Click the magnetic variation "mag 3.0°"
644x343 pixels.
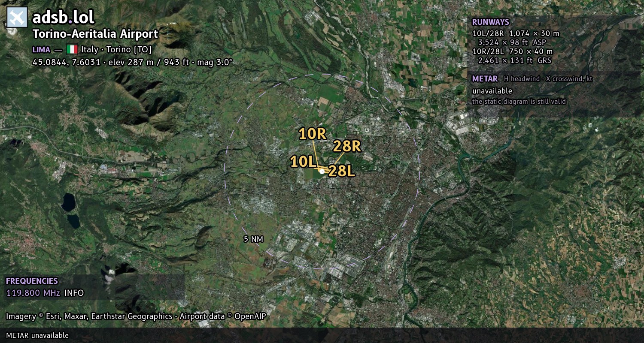[214, 62]
